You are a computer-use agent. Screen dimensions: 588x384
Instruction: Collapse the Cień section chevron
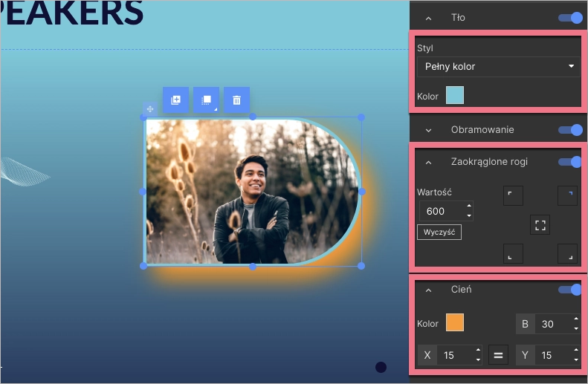pyautogui.click(x=428, y=290)
